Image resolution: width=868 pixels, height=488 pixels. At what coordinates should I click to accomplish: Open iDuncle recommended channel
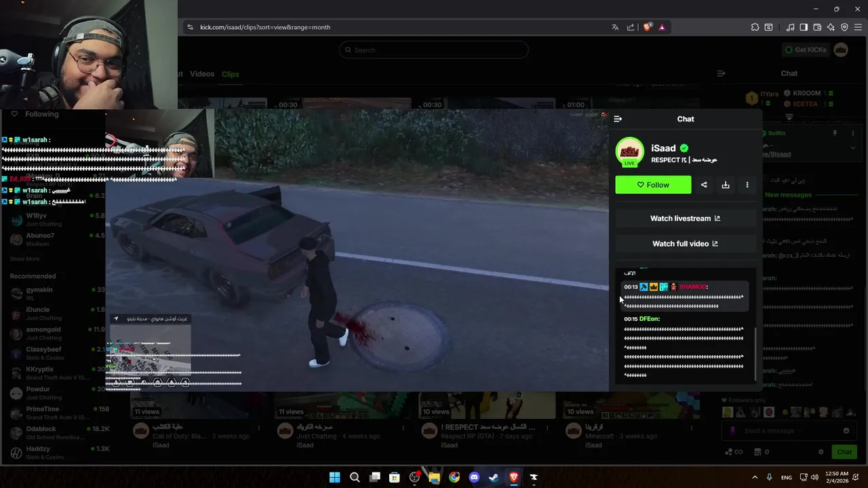57,313
